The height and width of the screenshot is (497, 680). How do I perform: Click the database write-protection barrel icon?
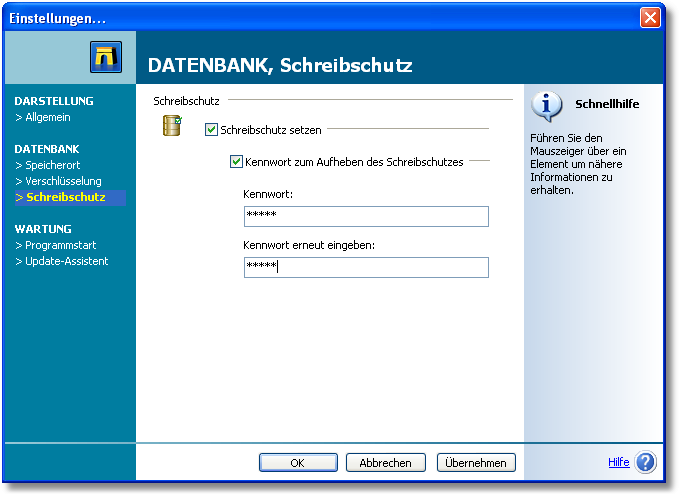pyautogui.click(x=172, y=125)
